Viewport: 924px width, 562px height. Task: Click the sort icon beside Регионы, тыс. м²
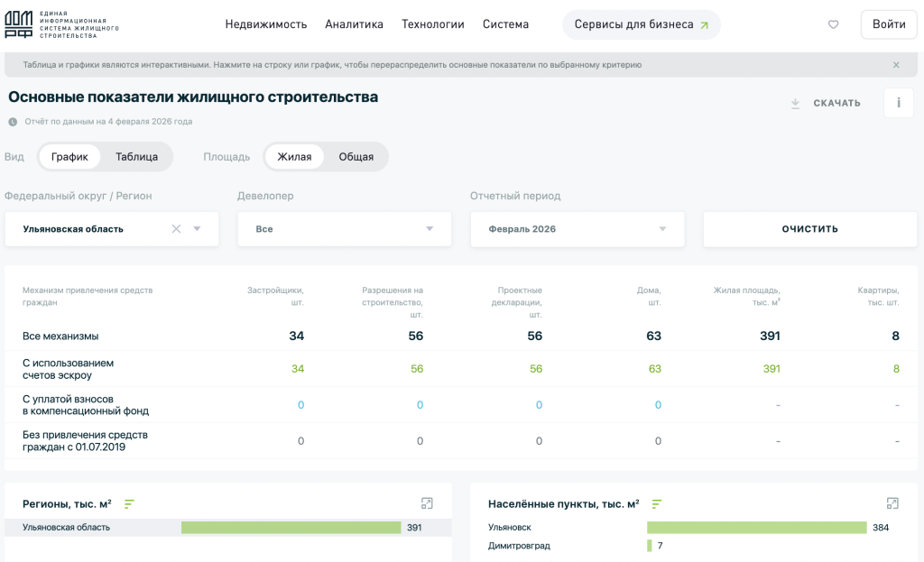[x=129, y=503]
